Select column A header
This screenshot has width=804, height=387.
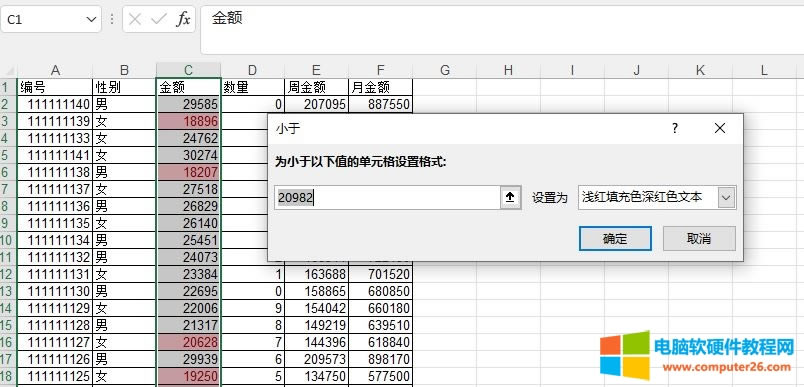(55, 70)
